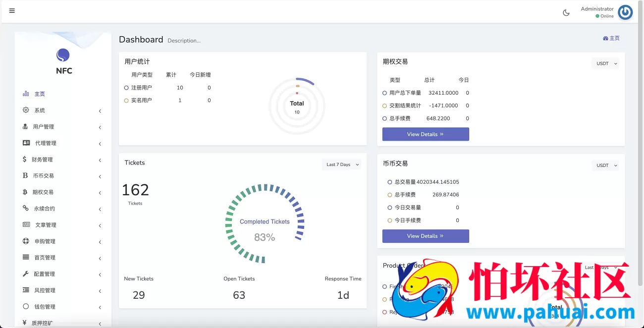Click the 配置管理 wrench icon
The height and width of the screenshot is (328, 644).
[x=26, y=273]
